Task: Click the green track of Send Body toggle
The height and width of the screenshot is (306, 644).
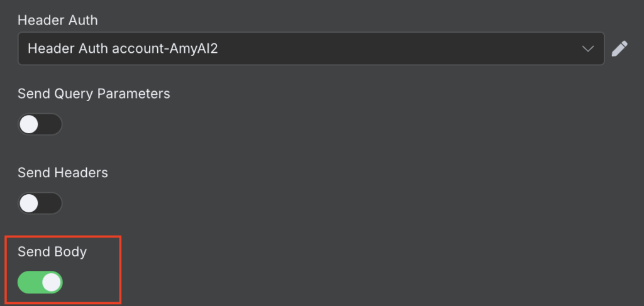Action: click(x=29, y=282)
